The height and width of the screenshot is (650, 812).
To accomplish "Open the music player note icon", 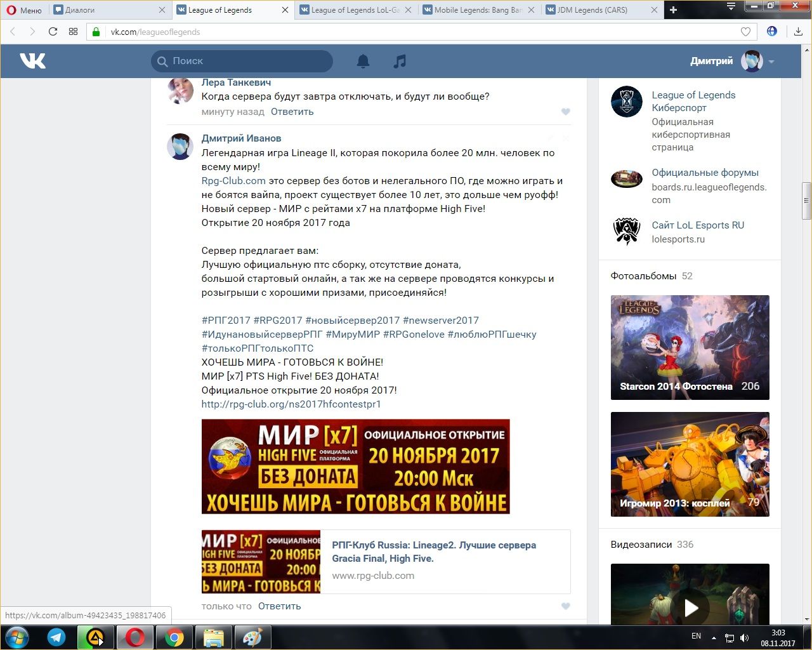I will click(400, 61).
